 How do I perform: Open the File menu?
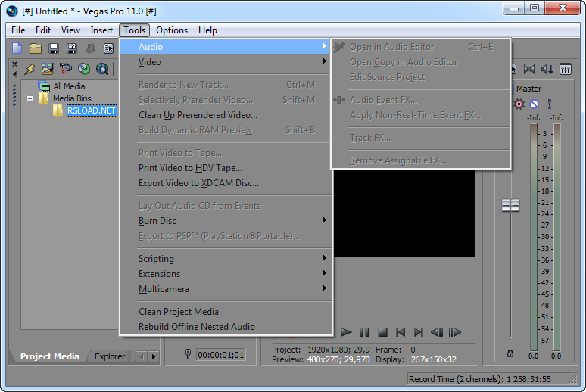(18, 30)
